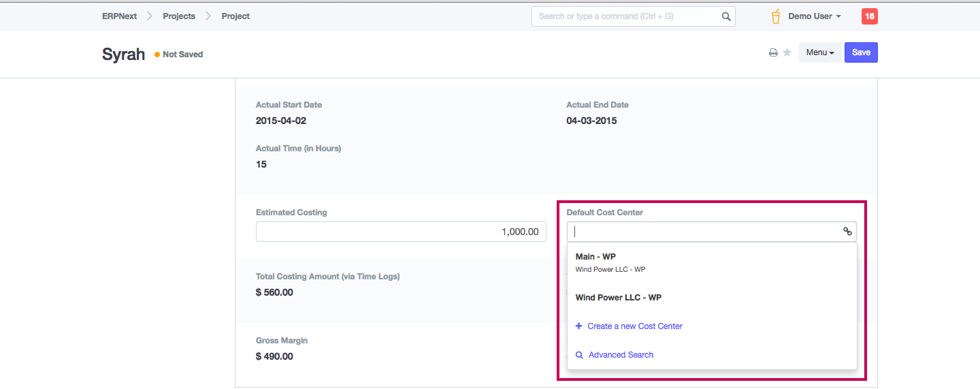Save the Syrah project
Image resolution: width=980 pixels, height=389 pixels.
[861, 52]
